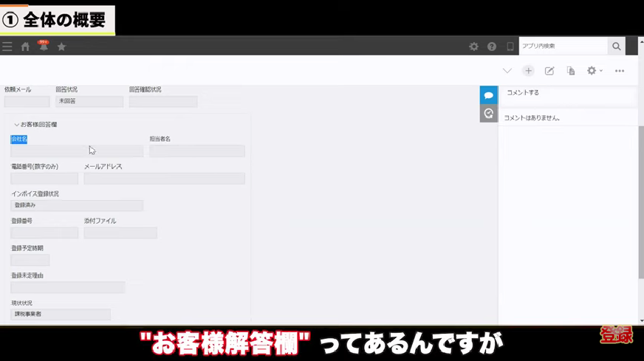
Task: Click the 登録予定時期 value box
Action: [x=30, y=260]
